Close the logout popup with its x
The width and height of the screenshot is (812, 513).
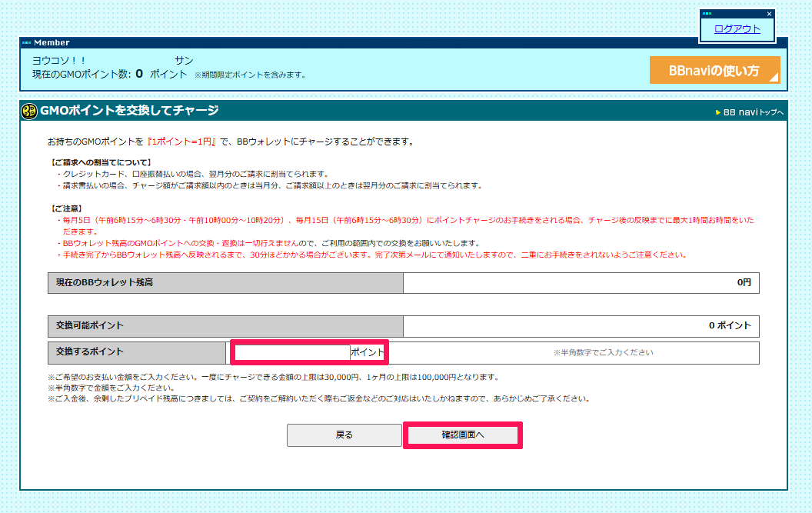[x=769, y=14]
